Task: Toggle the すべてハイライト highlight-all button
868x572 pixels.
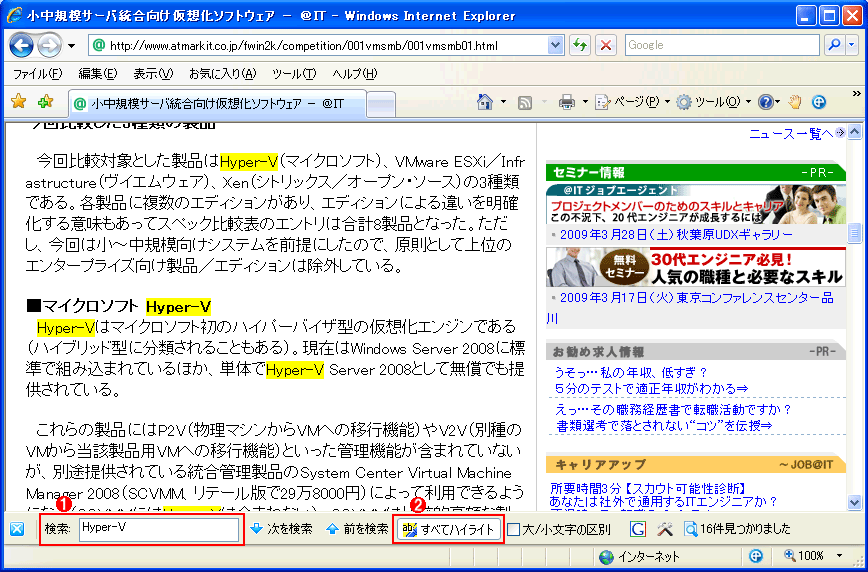Action: coord(448,529)
